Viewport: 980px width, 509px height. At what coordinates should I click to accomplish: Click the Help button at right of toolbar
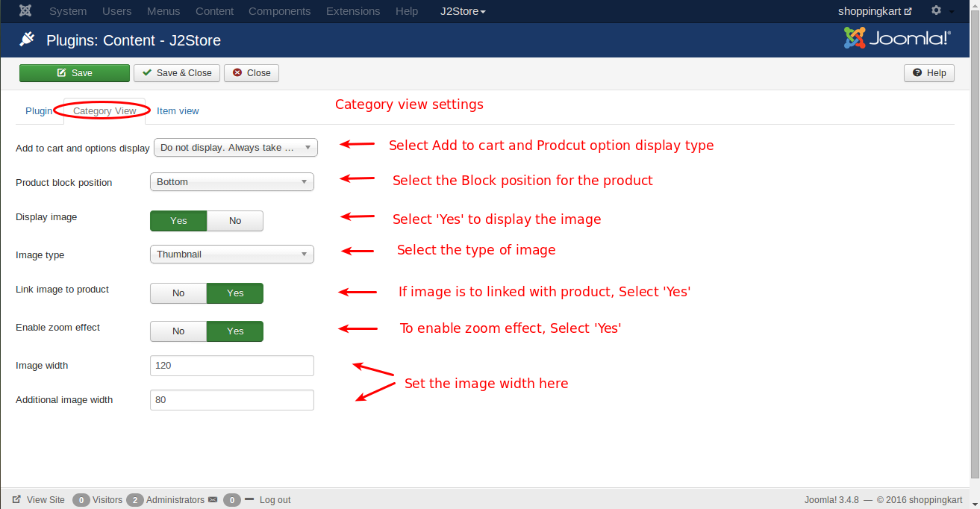pyautogui.click(x=929, y=73)
